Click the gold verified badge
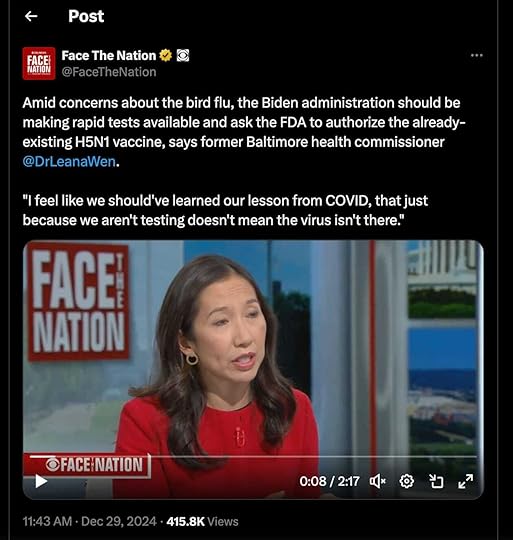The height and width of the screenshot is (540, 513). click(x=166, y=55)
